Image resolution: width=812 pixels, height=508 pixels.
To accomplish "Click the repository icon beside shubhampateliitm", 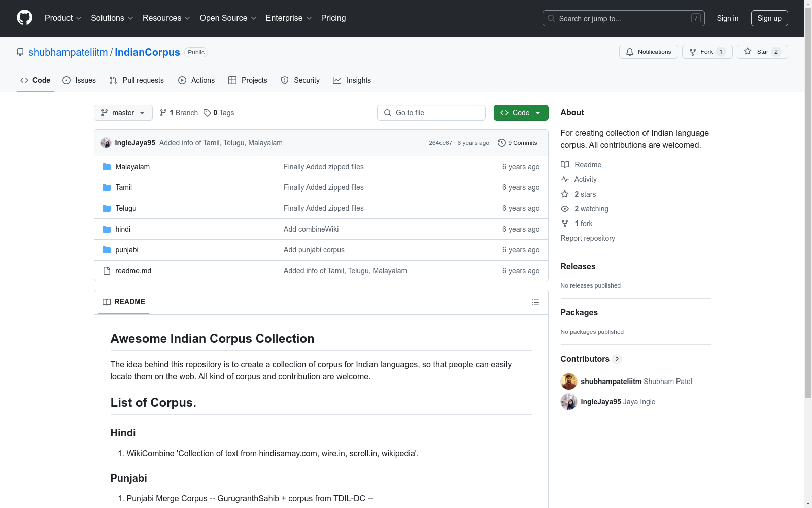I will (20, 52).
